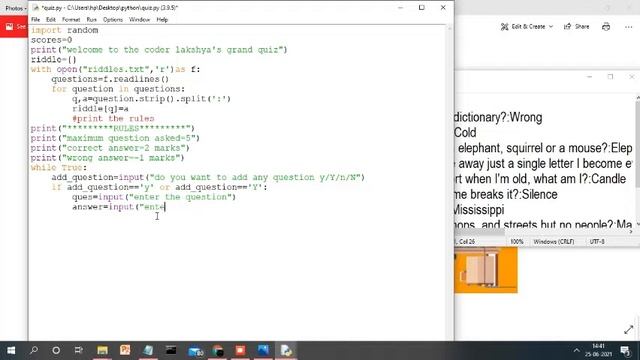Click the Col 26 position in Notepad status bar
The image size is (640, 360).
467,242
